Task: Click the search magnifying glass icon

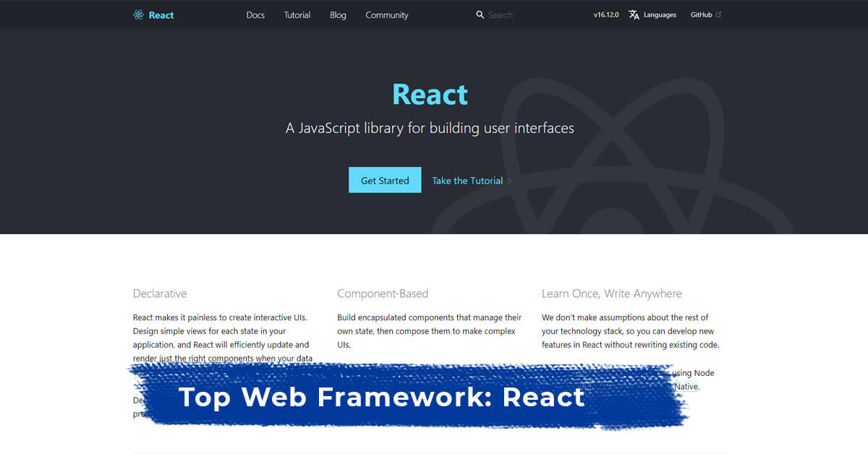Action: (480, 14)
